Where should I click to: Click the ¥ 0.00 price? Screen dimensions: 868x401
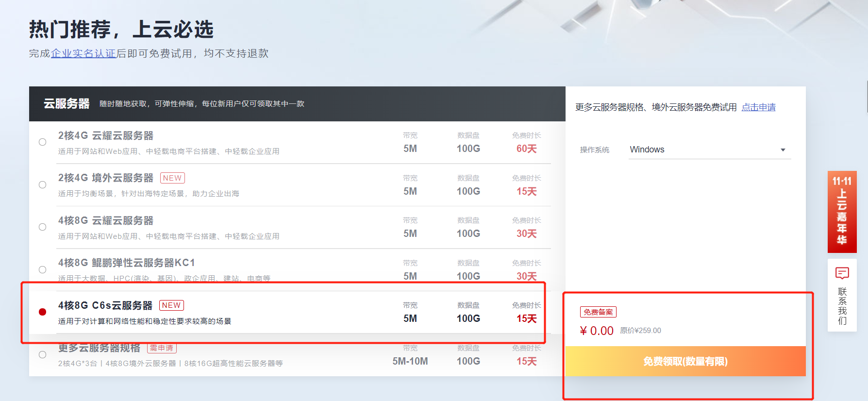[x=597, y=331]
